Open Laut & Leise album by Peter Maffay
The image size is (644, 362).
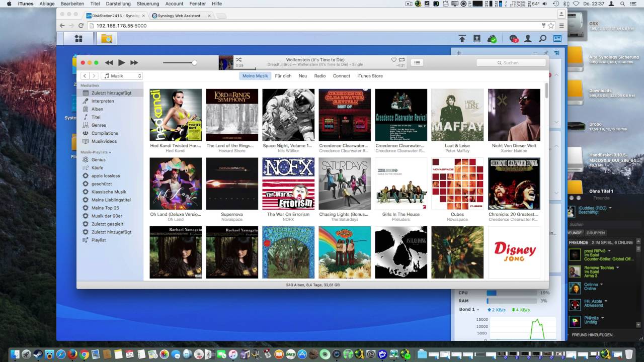point(457,115)
